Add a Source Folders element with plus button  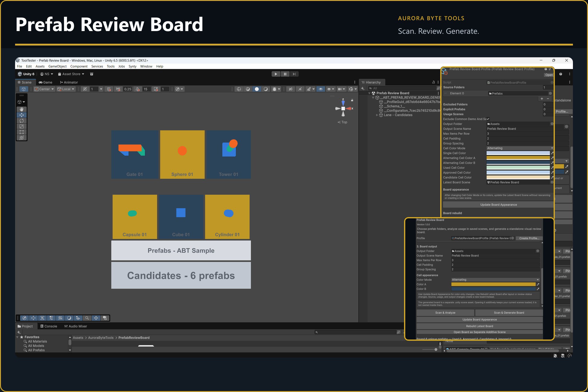click(542, 99)
